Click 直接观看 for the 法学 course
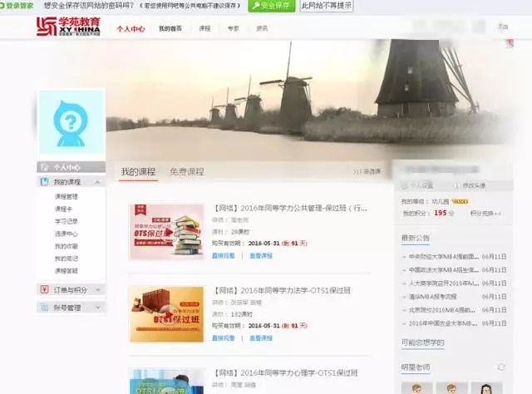The width and height of the screenshot is (532, 394). [224, 338]
